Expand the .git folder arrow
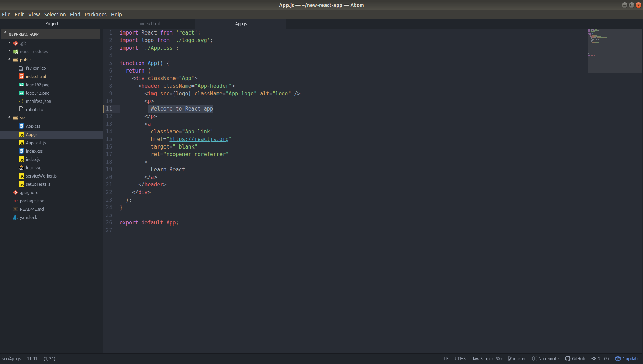 coord(9,43)
